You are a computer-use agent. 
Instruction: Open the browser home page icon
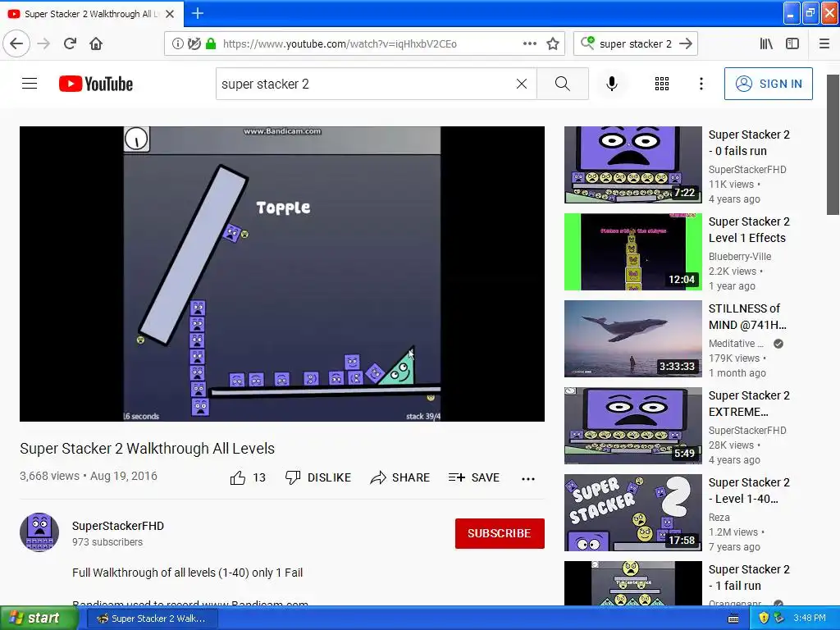pos(96,43)
